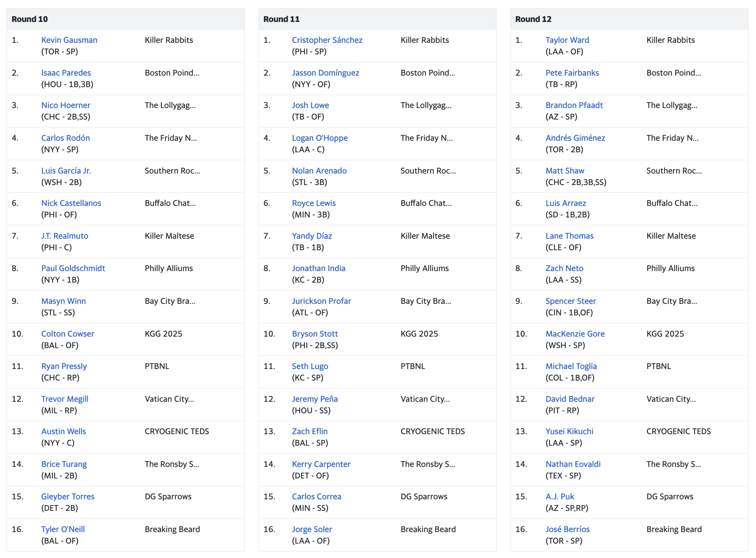Image resolution: width=756 pixels, height=558 pixels.
Task: Click MacKenzie Gore player name
Action: click(x=575, y=334)
